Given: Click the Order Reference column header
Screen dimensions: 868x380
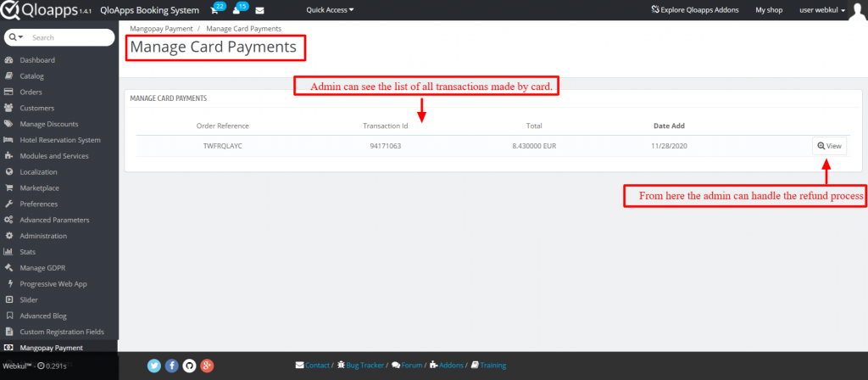Looking at the screenshot, I should click(x=223, y=126).
